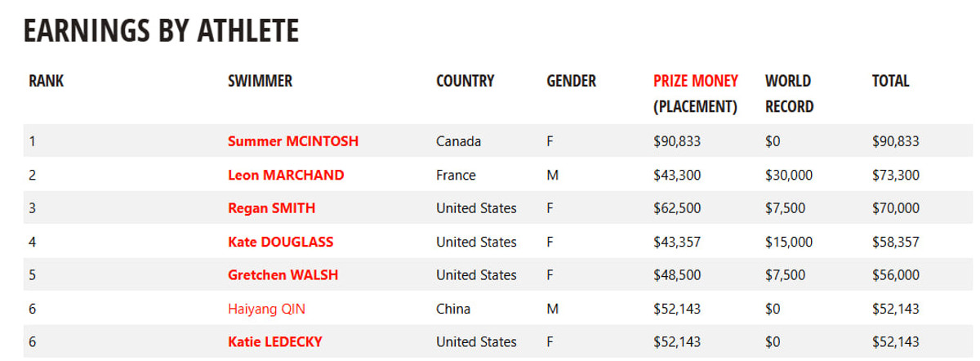The image size is (980, 361).
Task: Sort by Country column header
Action: [465, 81]
